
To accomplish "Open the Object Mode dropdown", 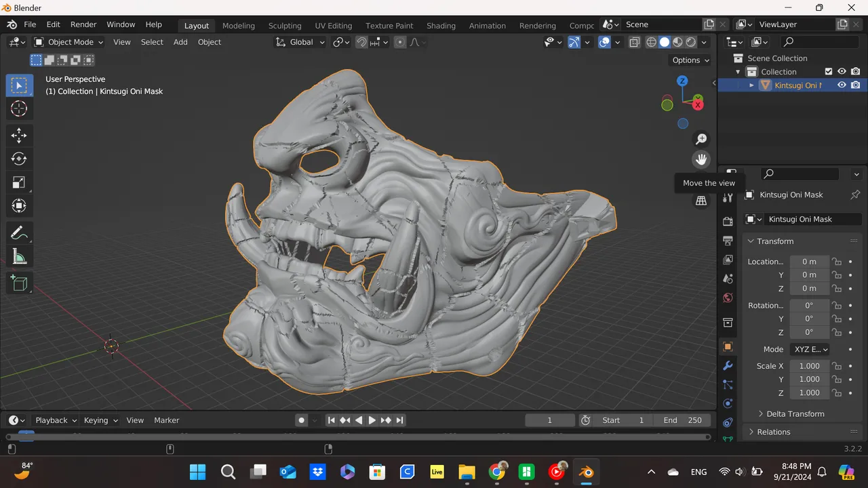I will [x=68, y=42].
